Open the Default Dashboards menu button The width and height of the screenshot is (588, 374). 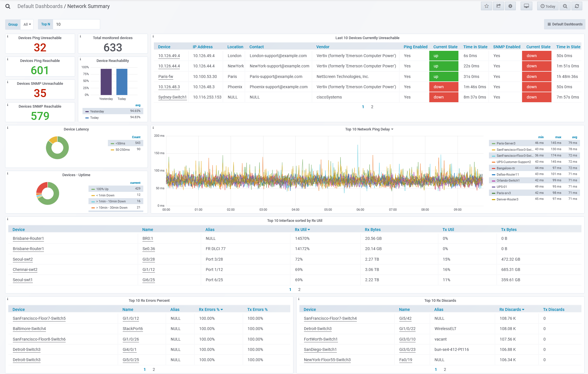pos(565,24)
